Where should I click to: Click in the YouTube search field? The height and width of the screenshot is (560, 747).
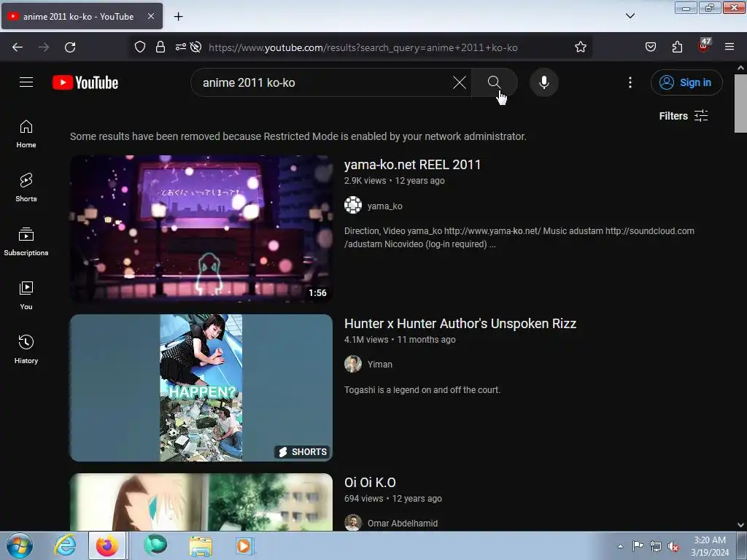click(324, 82)
